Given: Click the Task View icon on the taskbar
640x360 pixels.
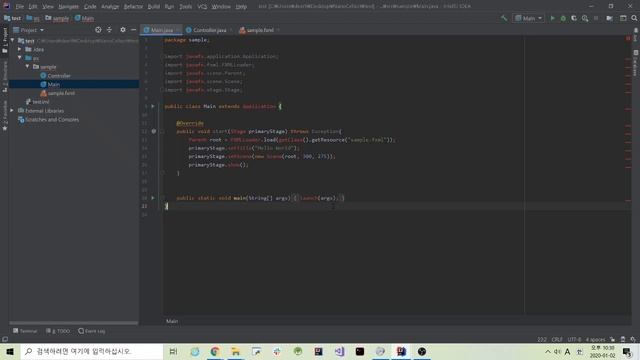Looking at the screenshot, I should coord(173,351).
